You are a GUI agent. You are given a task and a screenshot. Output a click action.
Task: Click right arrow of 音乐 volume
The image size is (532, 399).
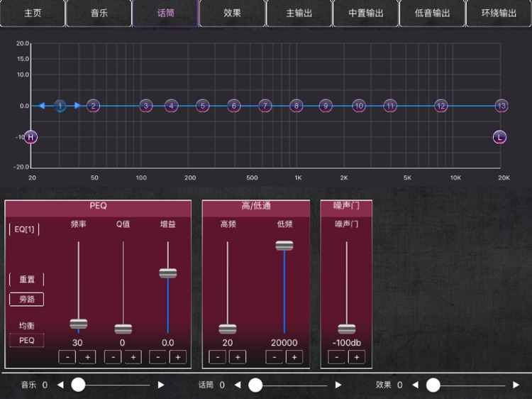[x=161, y=385]
